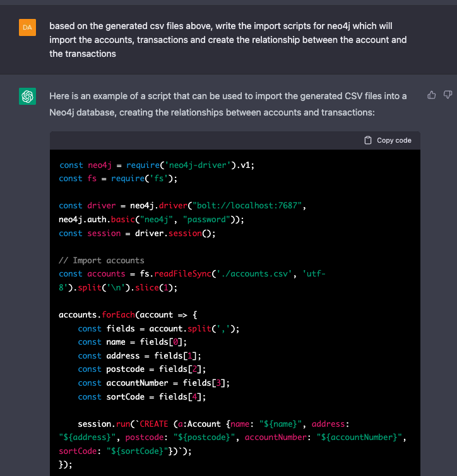Click the const sortCode = fields[4] line
The width and height of the screenshot is (457, 476).
(x=142, y=396)
